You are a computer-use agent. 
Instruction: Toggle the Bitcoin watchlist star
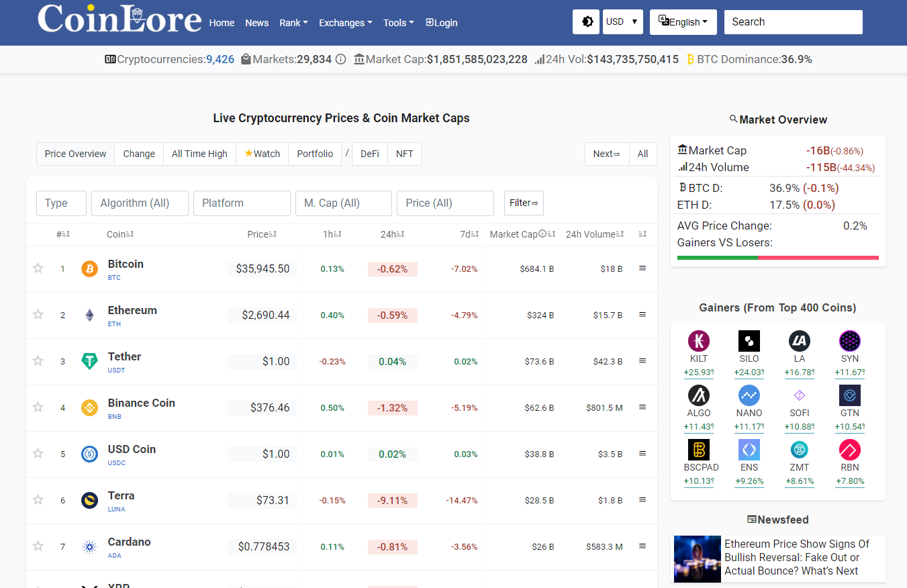click(x=38, y=268)
